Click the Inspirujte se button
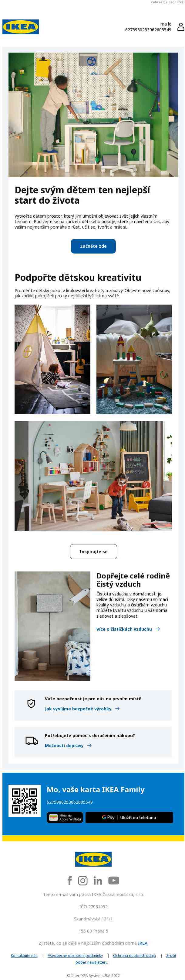 [93, 552]
